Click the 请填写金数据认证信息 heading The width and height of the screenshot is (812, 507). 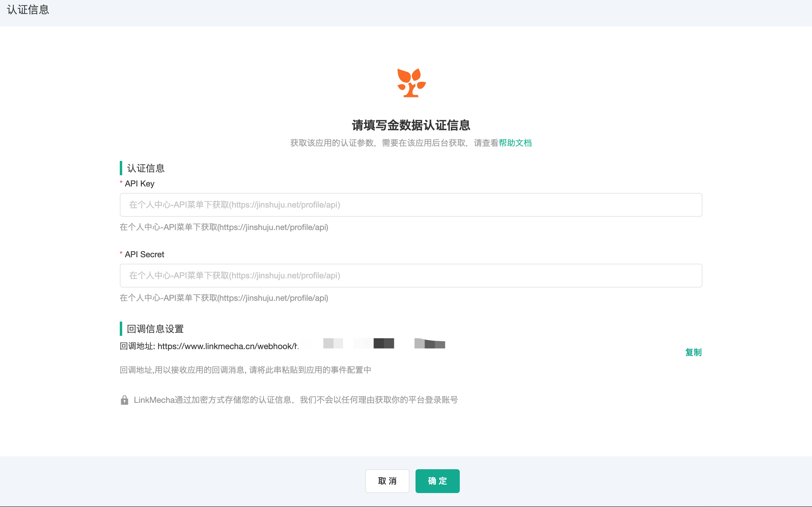tap(411, 125)
